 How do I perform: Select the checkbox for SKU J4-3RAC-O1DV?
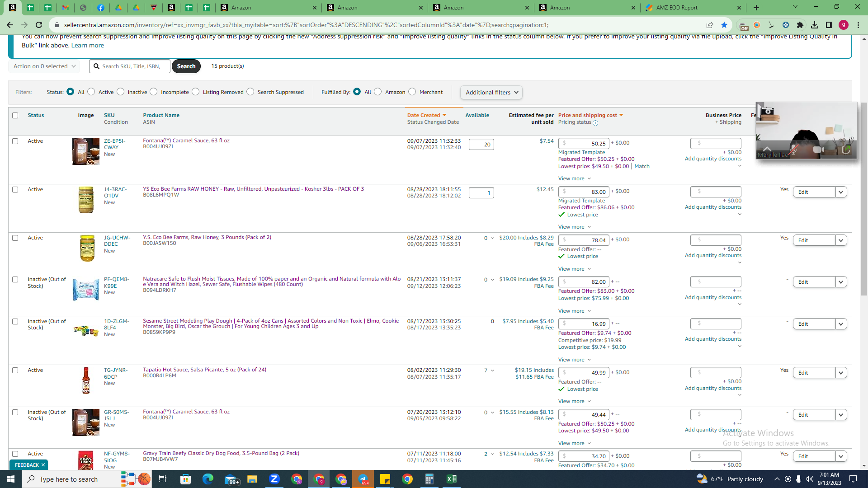tap(15, 189)
